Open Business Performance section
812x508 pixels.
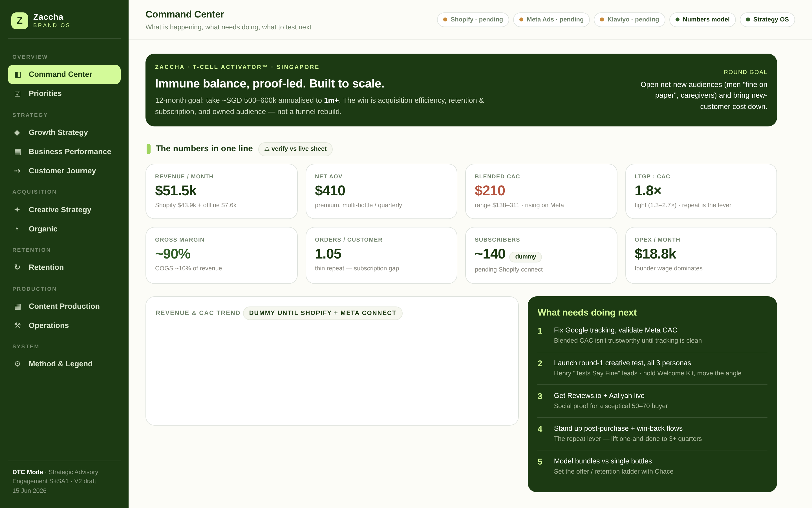[x=64, y=152]
